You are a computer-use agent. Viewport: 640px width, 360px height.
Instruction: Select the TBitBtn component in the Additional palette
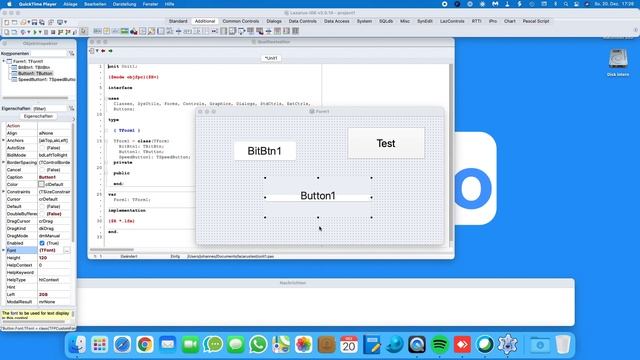pos(97,31)
